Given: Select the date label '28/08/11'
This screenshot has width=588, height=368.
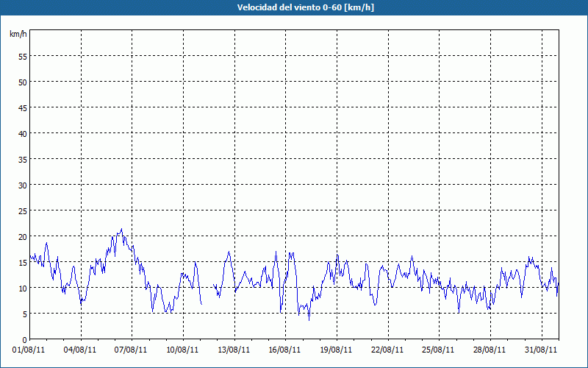Looking at the screenshot, I should [x=490, y=350].
